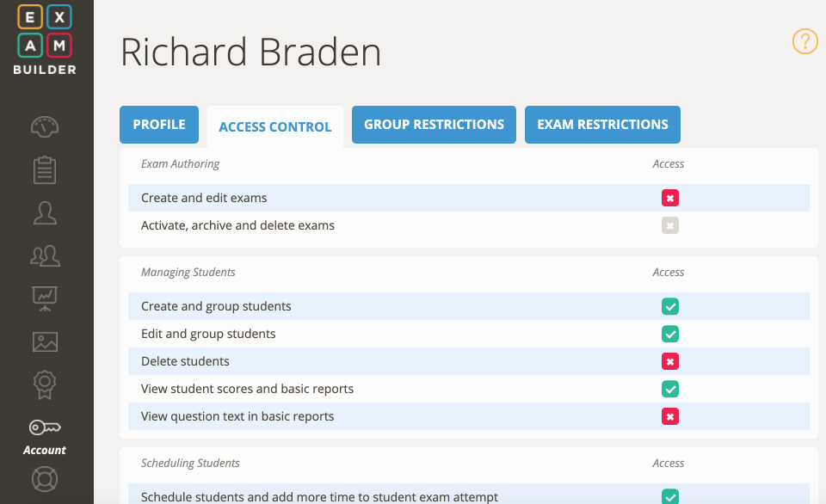Toggle access for Create and edit exams
This screenshot has width=826, height=504.
670,198
